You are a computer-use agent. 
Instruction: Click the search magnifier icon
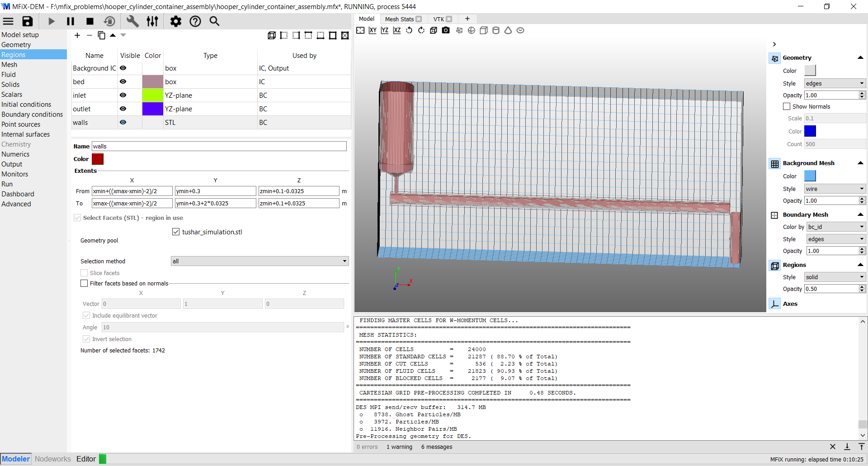click(214, 21)
